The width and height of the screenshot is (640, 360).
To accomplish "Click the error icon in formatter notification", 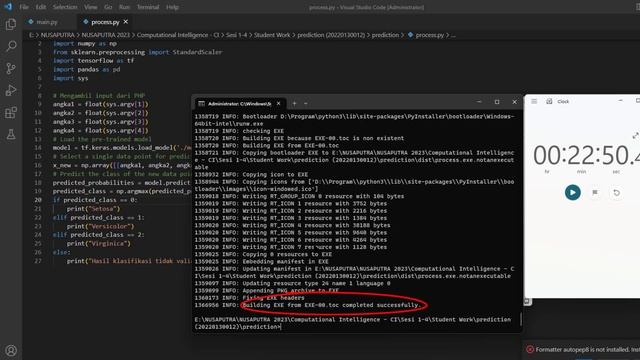I will (x=530, y=349).
